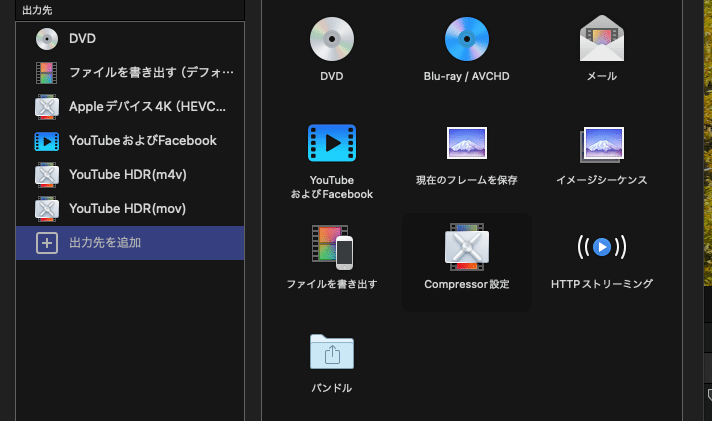Select the DVD destination icon in the grid
The width and height of the screenshot is (712, 421).
pos(331,39)
